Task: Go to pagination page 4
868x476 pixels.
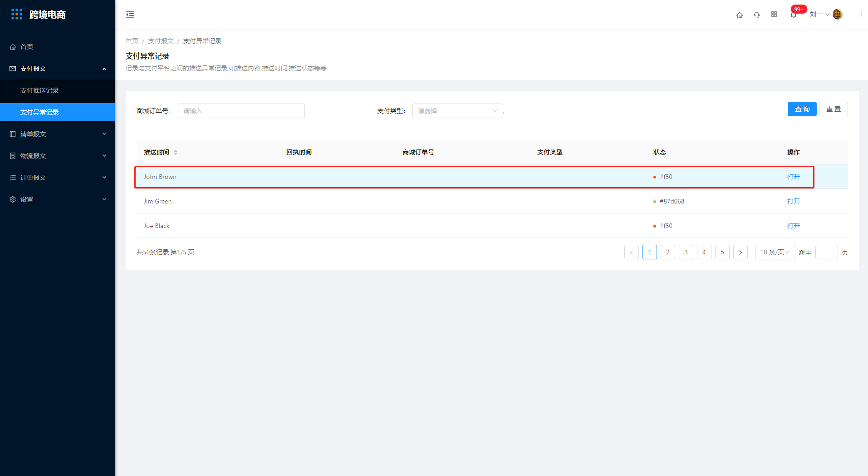Action: (704, 252)
